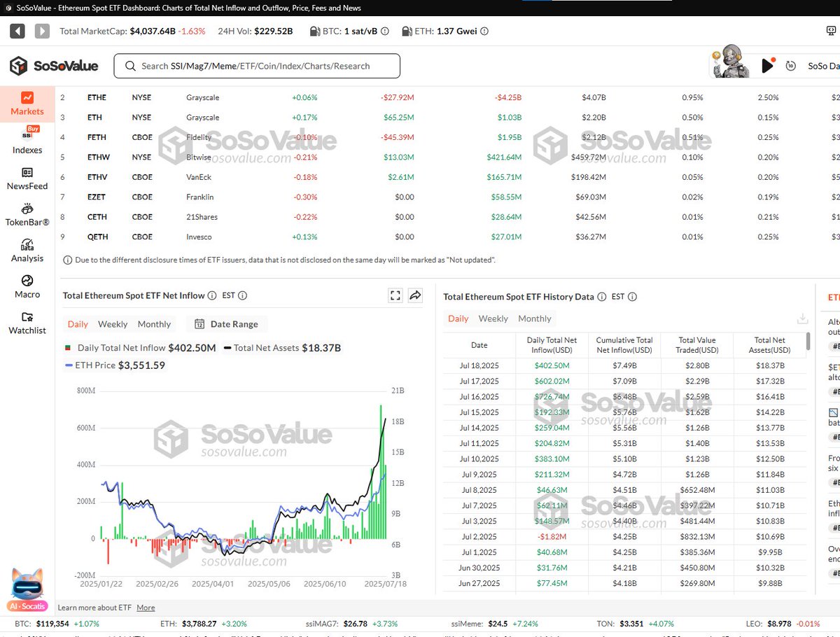Click the CETH 21Shares ticker

(x=97, y=217)
